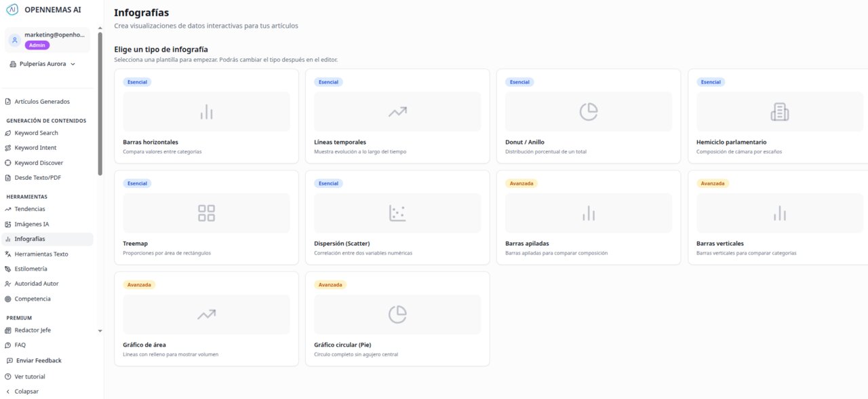Select the Hemiciclo parlamentario building icon
868x399 pixels.
(779, 112)
